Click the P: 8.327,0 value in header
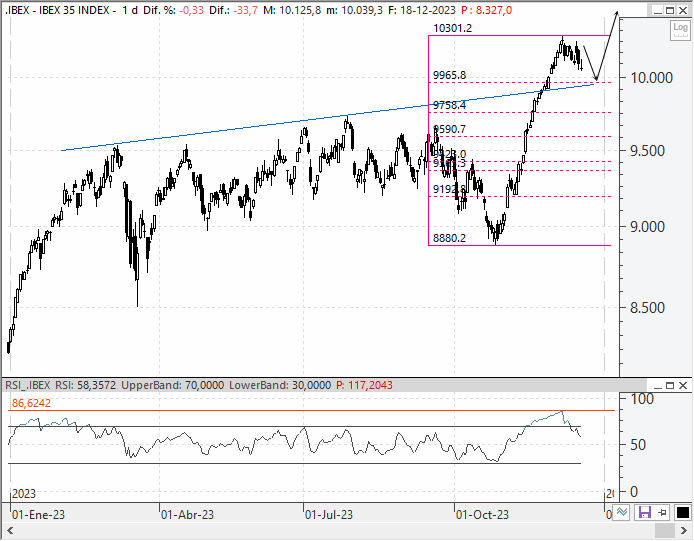This screenshot has width=694, height=541. pyautogui.click(x=486, y=10)
